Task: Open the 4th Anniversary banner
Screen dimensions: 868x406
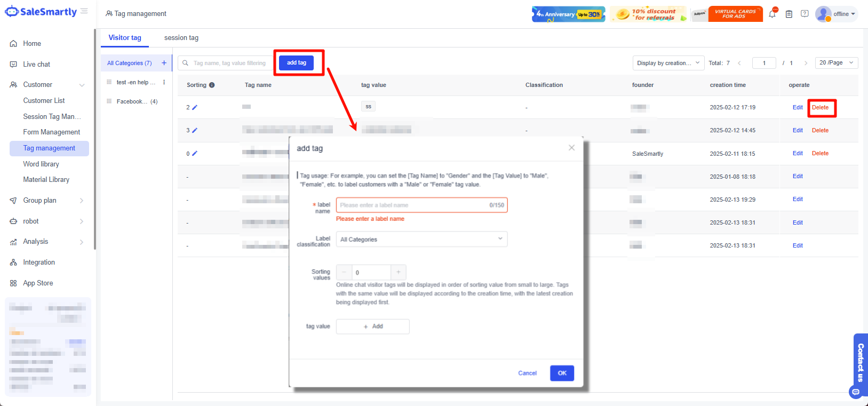Action: tap(568, 14)
